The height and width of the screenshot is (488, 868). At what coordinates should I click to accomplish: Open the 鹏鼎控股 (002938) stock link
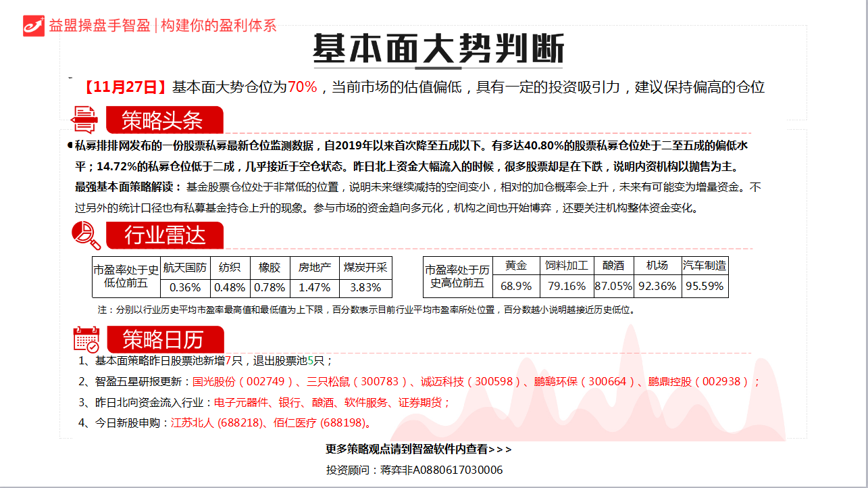click(698, 382)
